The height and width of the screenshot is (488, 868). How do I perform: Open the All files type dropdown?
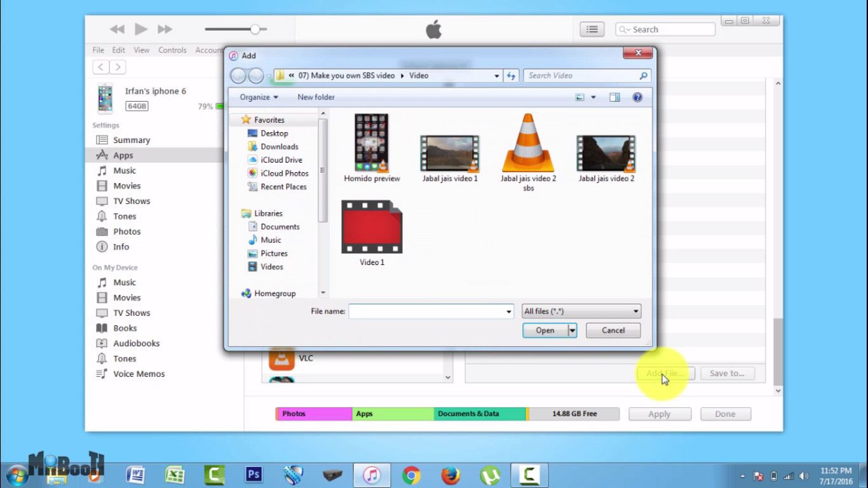581,311
